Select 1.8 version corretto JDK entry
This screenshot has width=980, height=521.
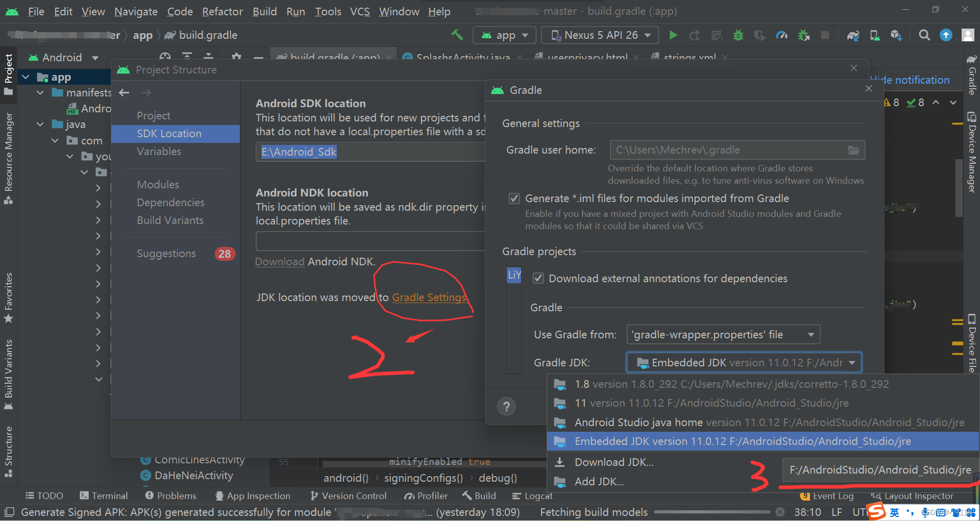(763, 384)
